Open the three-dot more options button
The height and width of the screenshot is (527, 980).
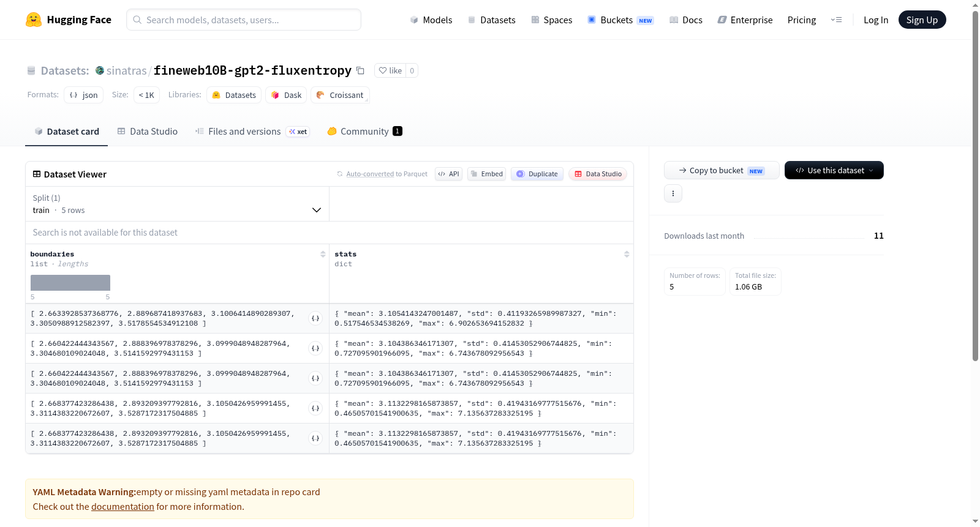673,193
